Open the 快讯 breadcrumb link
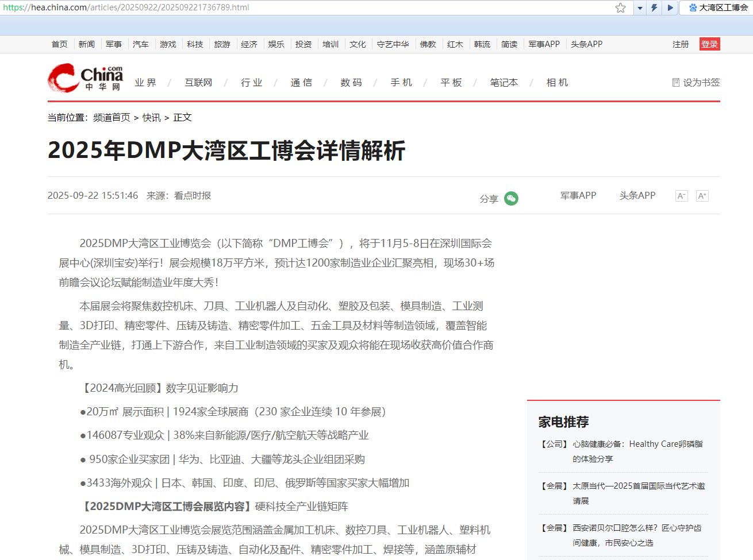This screenshot has width=753, height=560. point(152,117)
